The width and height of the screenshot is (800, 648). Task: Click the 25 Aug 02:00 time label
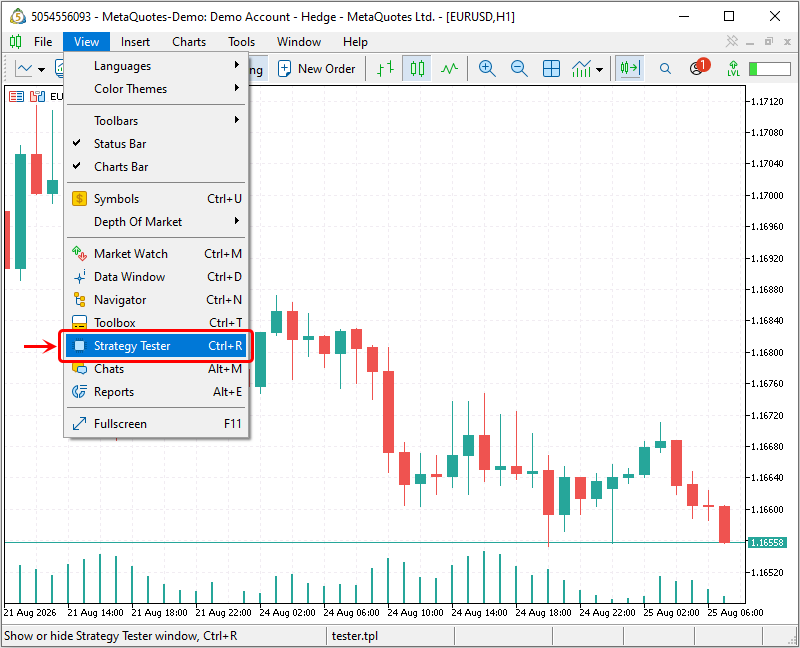coord(671,613)
